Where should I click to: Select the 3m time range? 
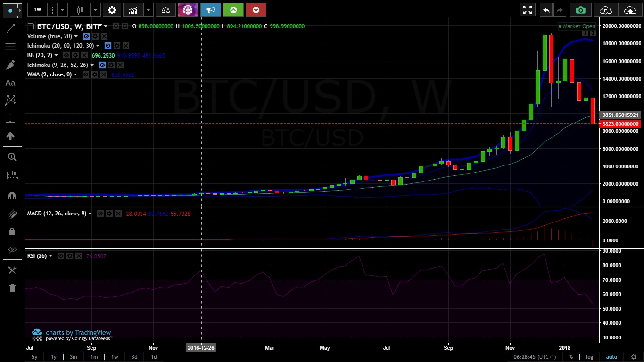click(x=74, y=357)
